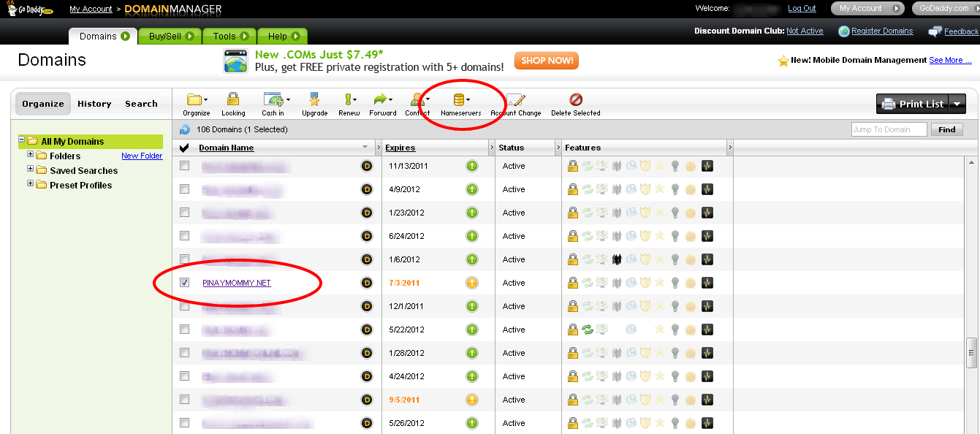Tick the 6/24/2012 row checkbox

[x=185, y=236]
